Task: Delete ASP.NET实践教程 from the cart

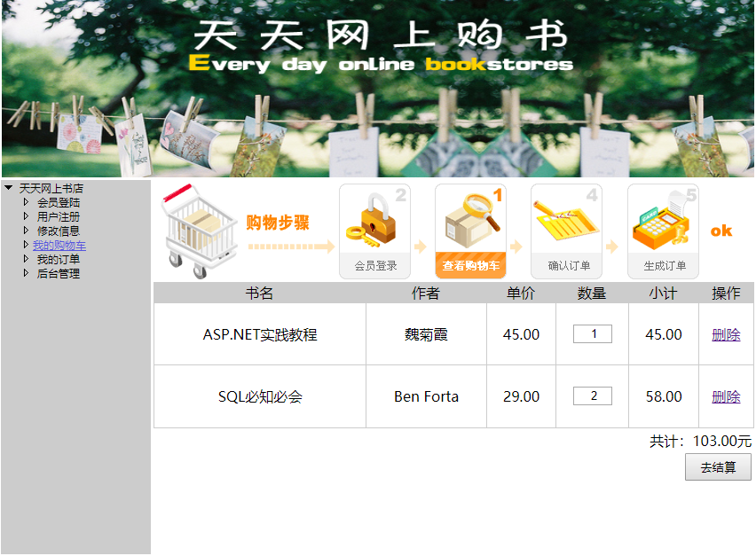Action: [x=725, y=334]
